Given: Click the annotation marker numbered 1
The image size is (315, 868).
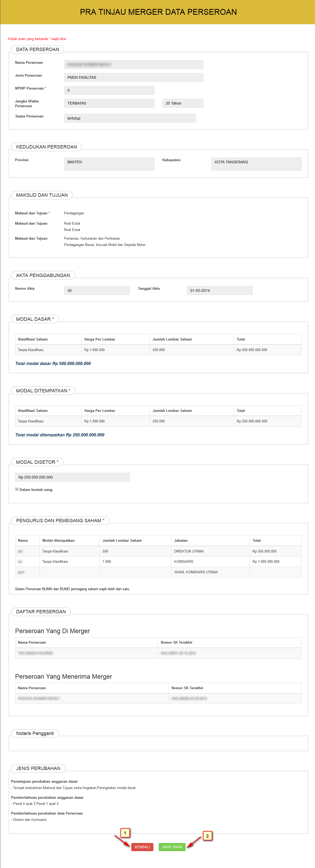Looking at the screenshot, I should click(x=125, y=833).
